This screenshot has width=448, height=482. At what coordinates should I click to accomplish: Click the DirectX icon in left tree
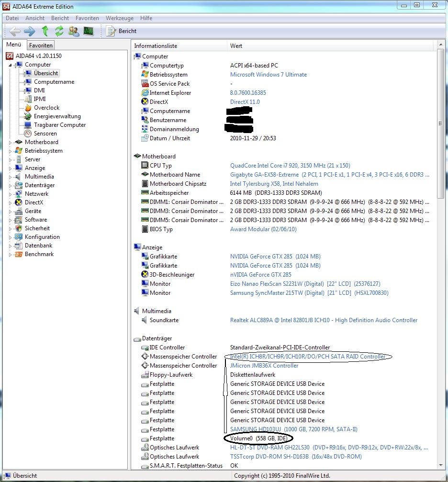pyautogui.click(x=19, y=202)
